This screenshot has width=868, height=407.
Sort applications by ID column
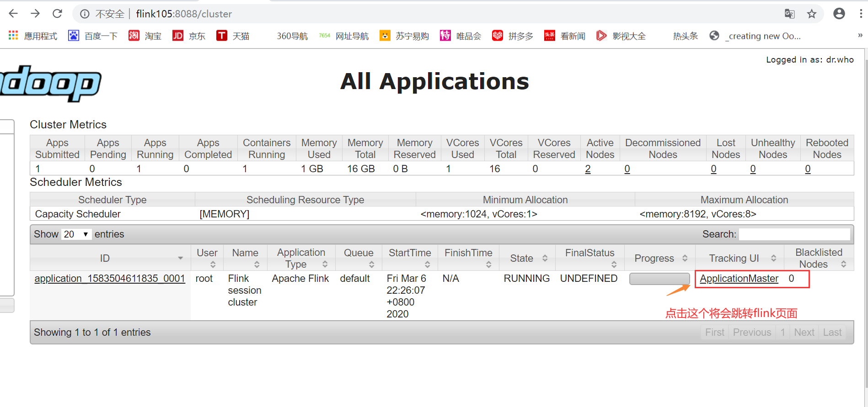pos(110,258)
